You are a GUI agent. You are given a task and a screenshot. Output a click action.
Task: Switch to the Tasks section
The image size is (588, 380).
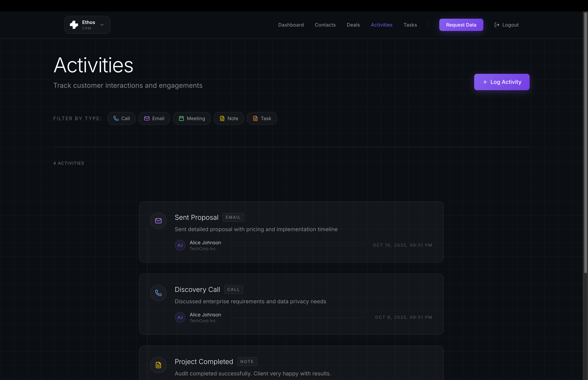pos(410,25)
